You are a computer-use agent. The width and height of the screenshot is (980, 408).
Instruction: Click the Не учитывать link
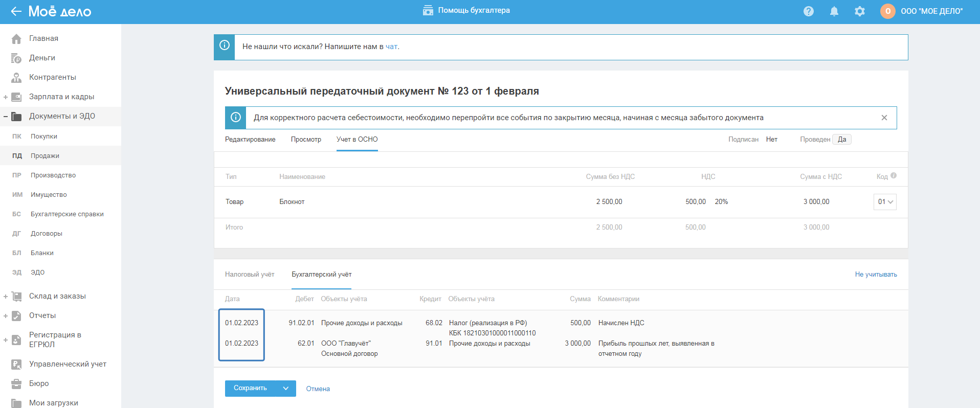point(876,275)
